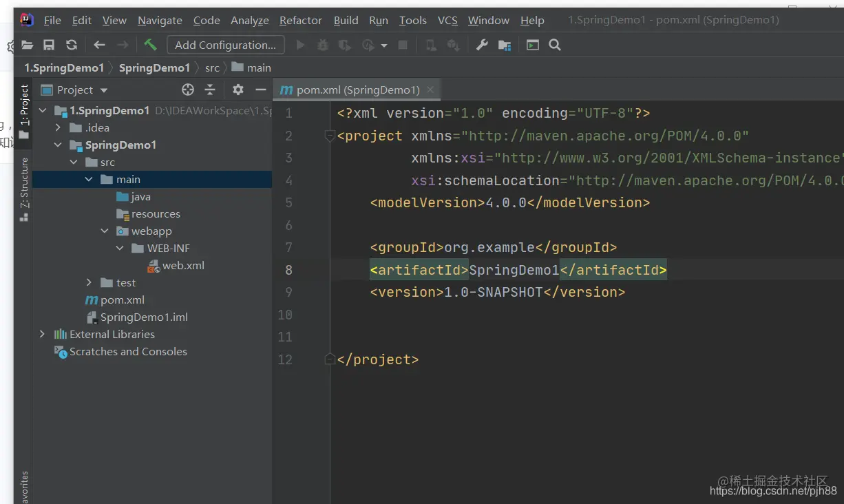
Task: Open the Edit menu
Action: point(82,20)
